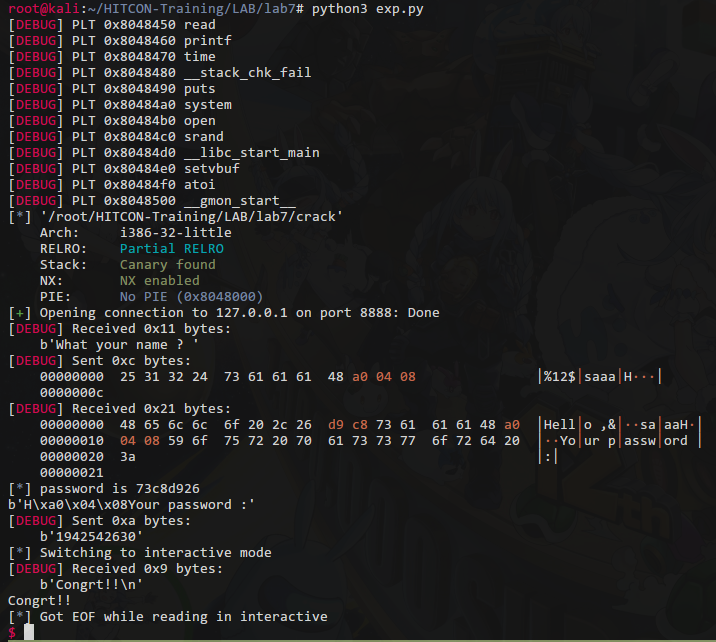Click the 'PLT 0x8048470 time' line
The image size is (716, 642).
pyautogui.click(x=112, y=57)
